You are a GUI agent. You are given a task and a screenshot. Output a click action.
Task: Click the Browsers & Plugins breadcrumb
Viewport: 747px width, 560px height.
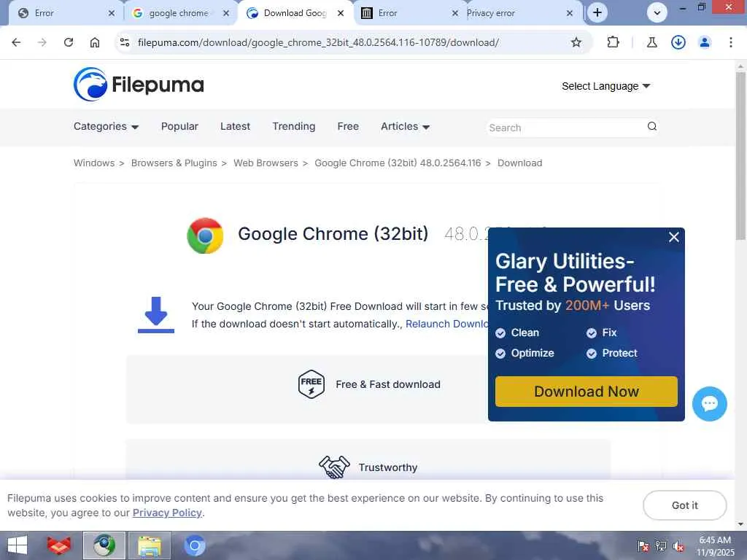click(x=174, y=163)
